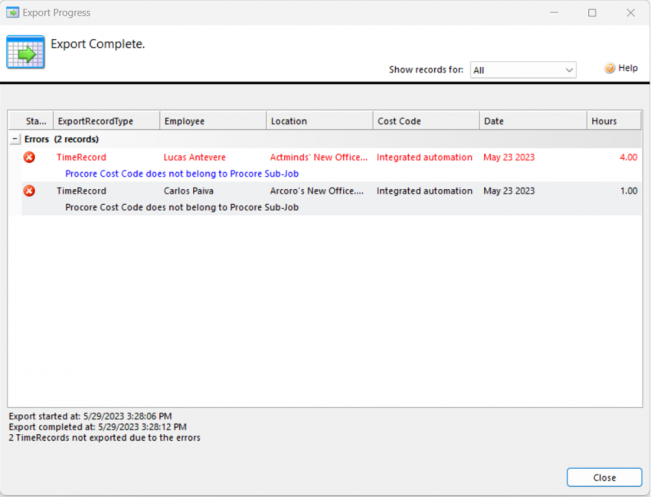Click the Export completed at timestamp line
651x497 pixels.
(x=98, y=427)
